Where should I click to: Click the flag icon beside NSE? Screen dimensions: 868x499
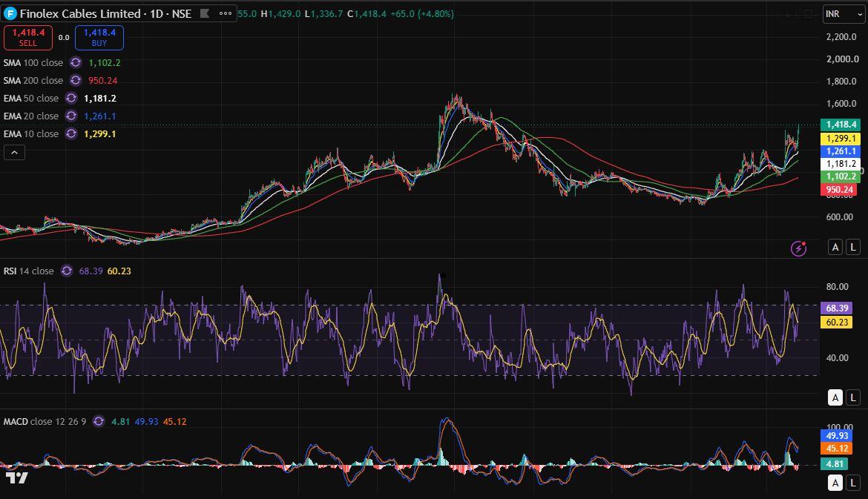(x=204, y=13)
